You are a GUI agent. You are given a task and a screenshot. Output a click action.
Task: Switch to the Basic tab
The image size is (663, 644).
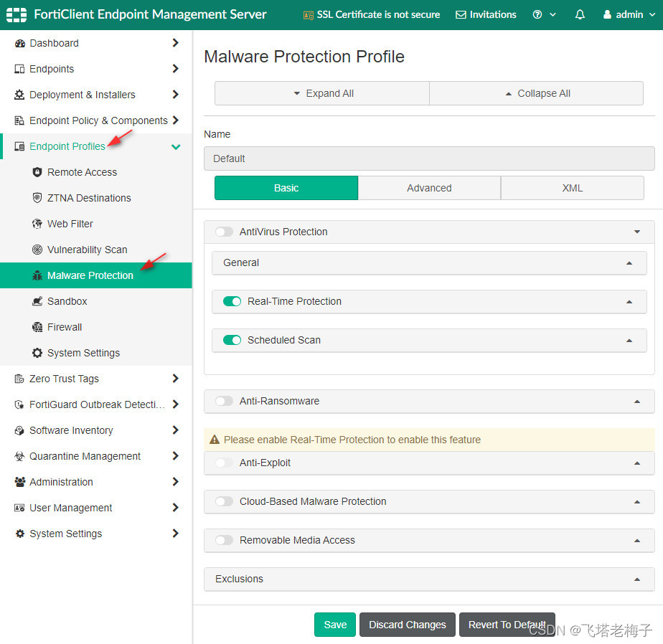[x=286, y=188]
